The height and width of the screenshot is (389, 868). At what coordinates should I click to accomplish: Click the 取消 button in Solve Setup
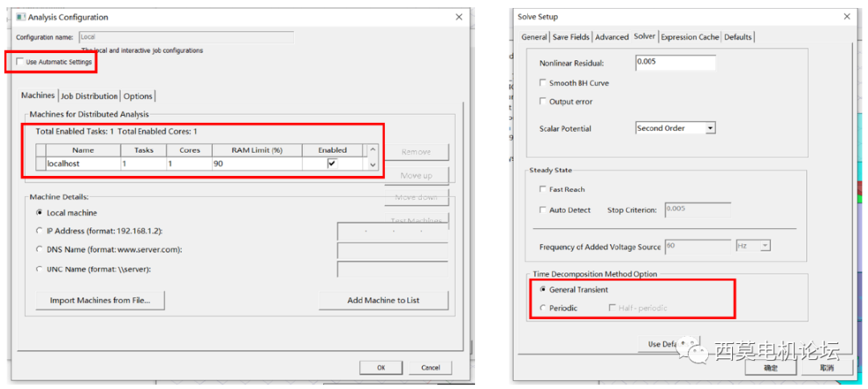827,367
